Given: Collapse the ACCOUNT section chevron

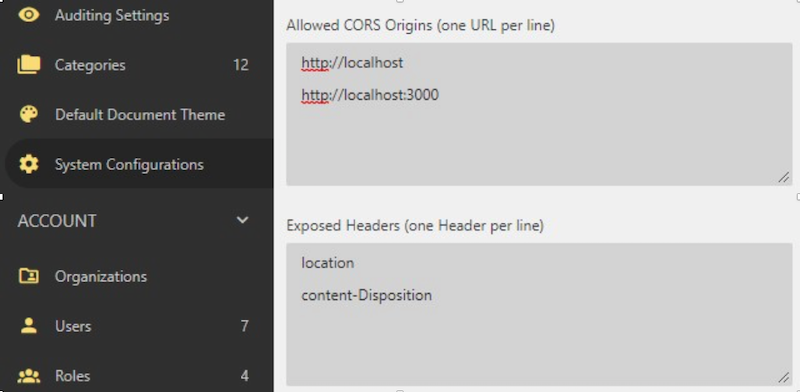Looking at the screenshot, I should pos(242,220).
